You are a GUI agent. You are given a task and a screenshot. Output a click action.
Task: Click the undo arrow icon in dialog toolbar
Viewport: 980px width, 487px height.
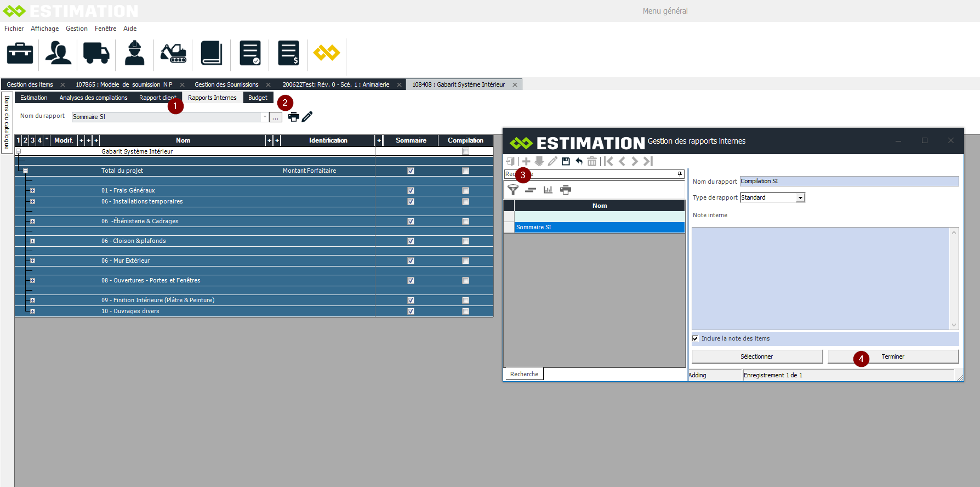[579, 161]
